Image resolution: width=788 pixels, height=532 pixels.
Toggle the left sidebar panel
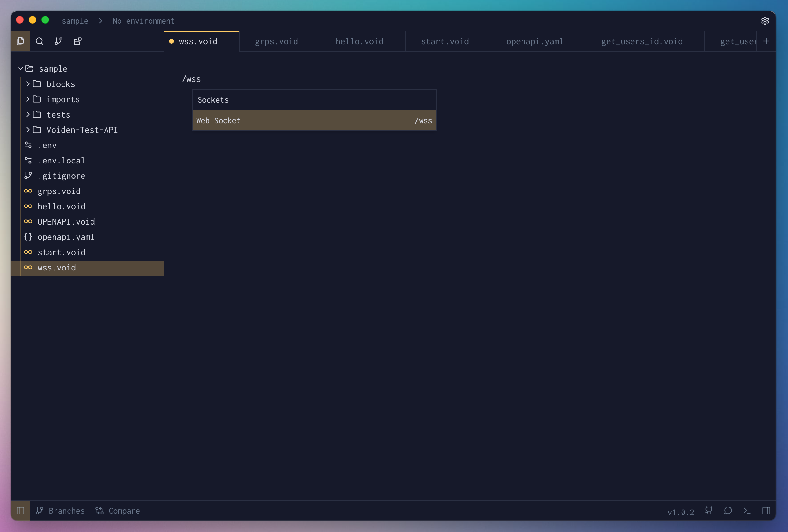pos(20,511)
